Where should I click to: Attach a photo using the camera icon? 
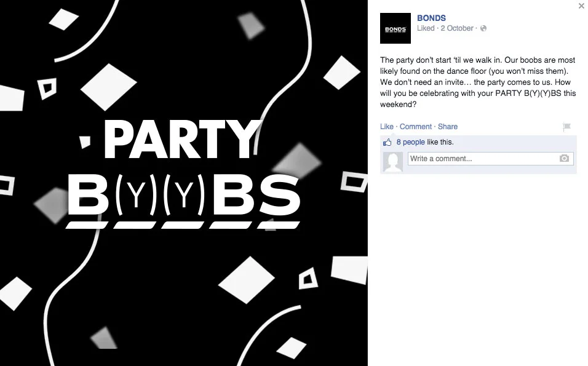click(x=564, y=159)
